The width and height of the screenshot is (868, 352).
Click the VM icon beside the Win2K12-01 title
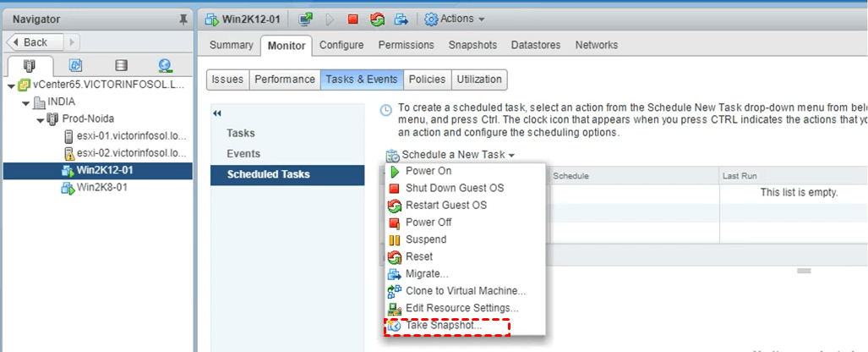[x=212, y=20]
